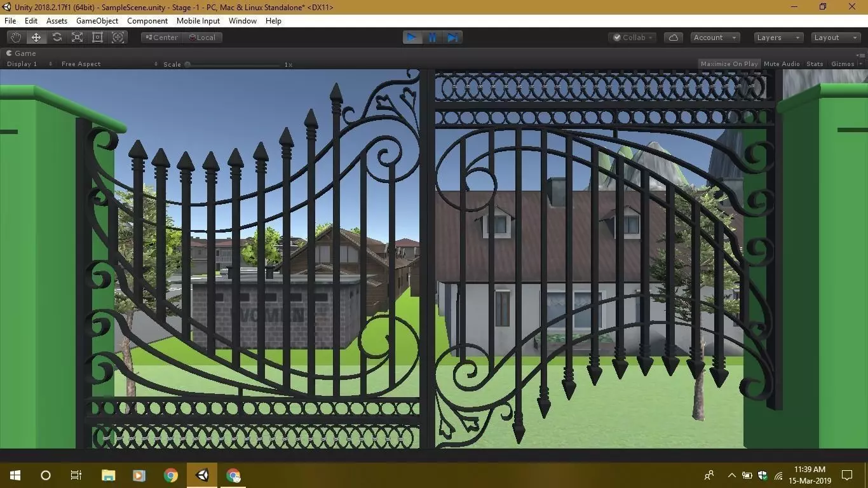
Task: Open People icon in system tray
Action: pos(709,475)
